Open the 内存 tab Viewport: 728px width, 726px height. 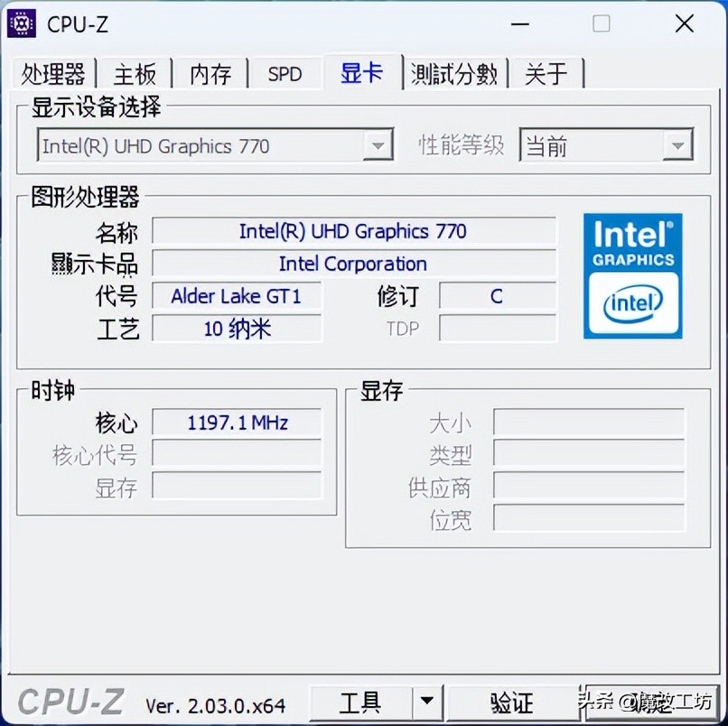coord(210,74)
